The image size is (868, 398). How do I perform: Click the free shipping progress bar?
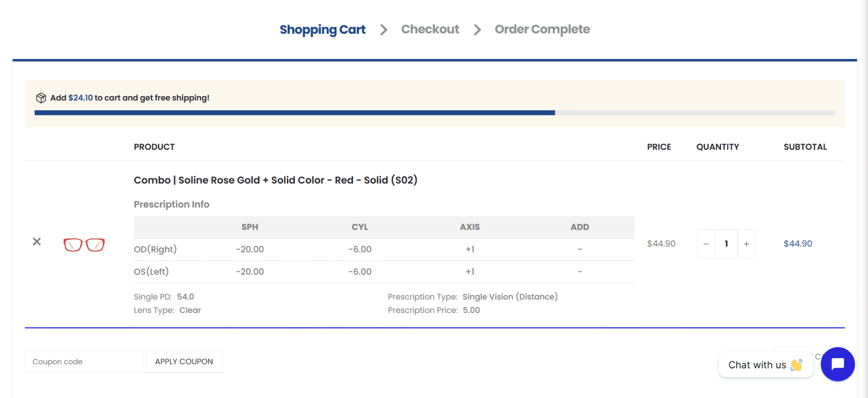pos(434,113)
